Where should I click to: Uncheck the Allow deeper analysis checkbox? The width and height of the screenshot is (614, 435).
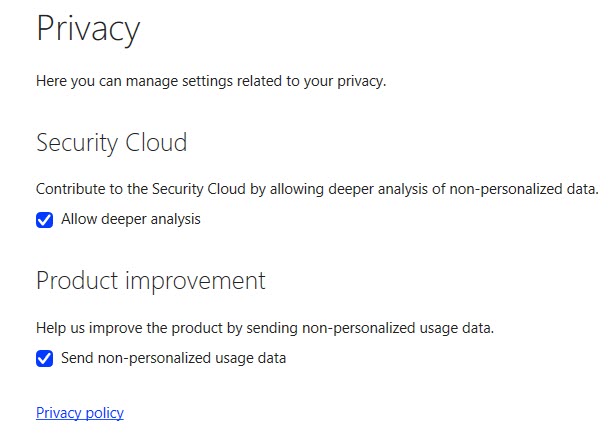44,220
